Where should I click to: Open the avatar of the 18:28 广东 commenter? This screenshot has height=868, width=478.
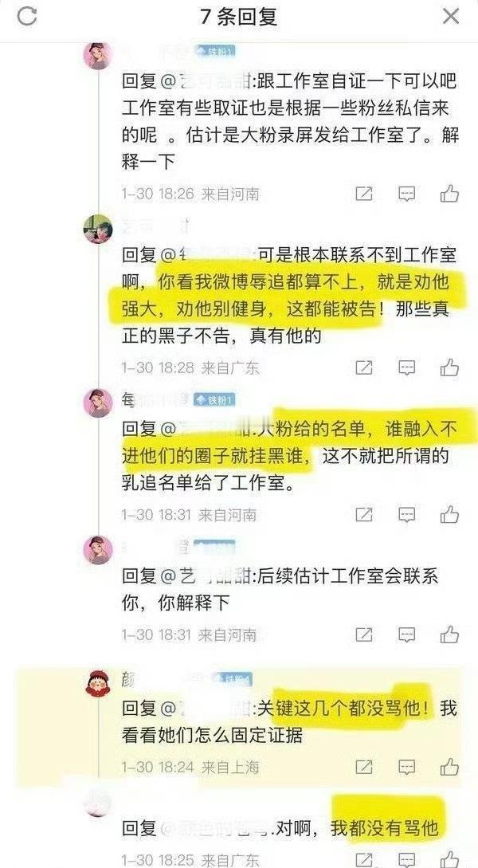pyautogui.click(x=98, y=229)
